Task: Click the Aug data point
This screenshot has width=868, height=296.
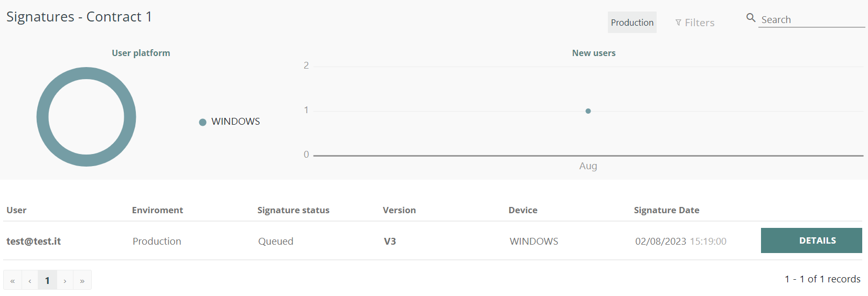Action: pos(588,111)
